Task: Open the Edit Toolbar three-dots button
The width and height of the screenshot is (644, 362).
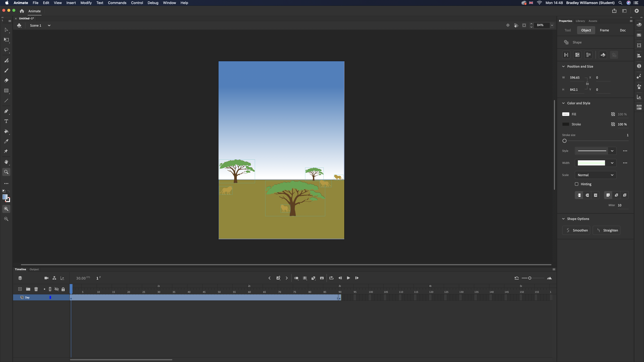Action: (x=6, y=184)
